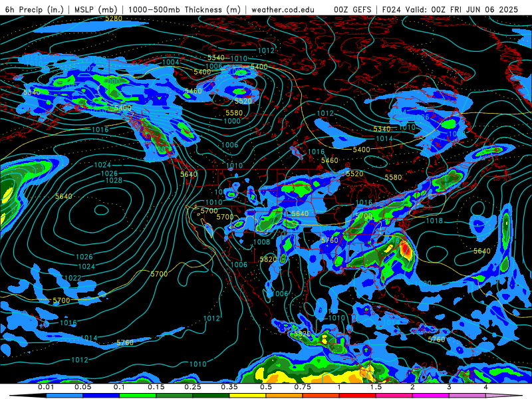Click the "1022" isobar label
This screenshot has height=399, width=532.
point(72,278)
